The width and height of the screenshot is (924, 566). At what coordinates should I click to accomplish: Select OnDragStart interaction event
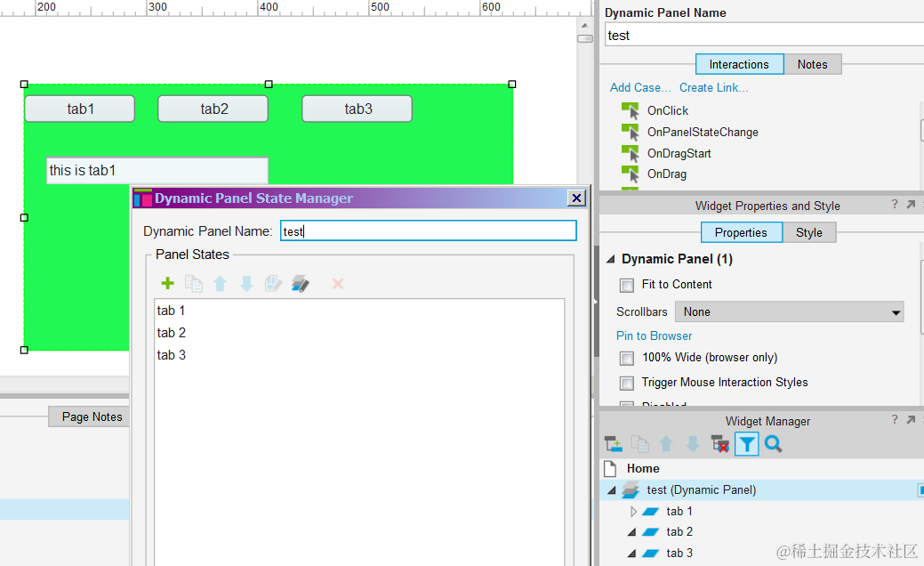point(679,153)
